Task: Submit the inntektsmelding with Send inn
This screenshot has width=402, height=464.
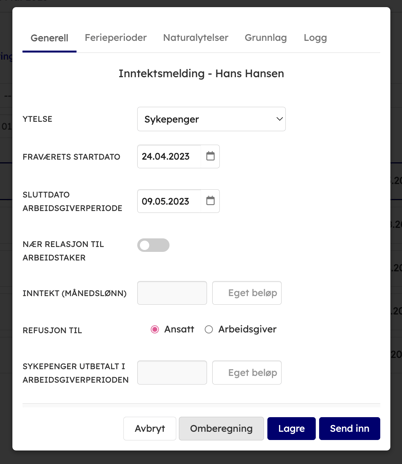Action: click(349, 429)
